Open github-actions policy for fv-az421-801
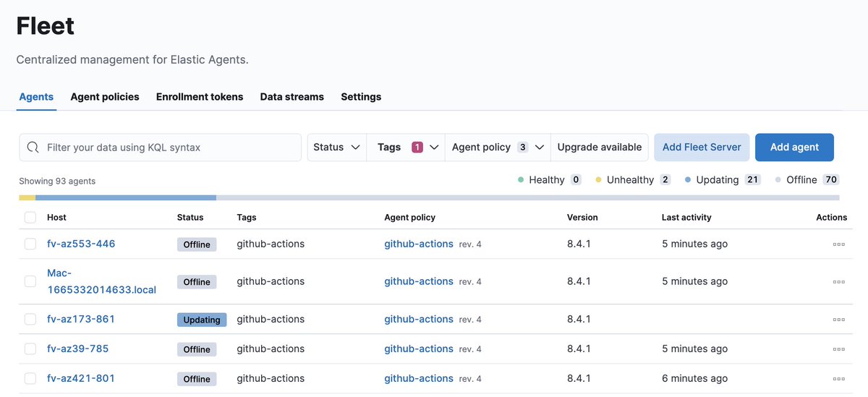 coord(419,378)
